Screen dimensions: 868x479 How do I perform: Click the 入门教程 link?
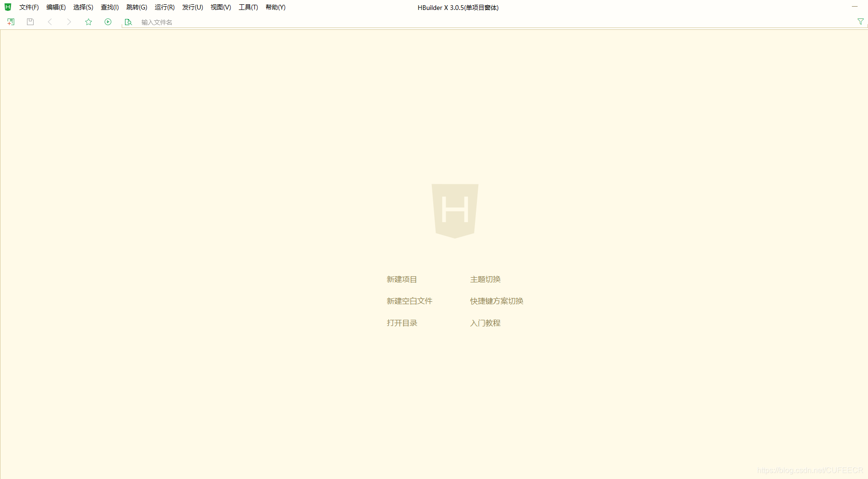point(485,323)
